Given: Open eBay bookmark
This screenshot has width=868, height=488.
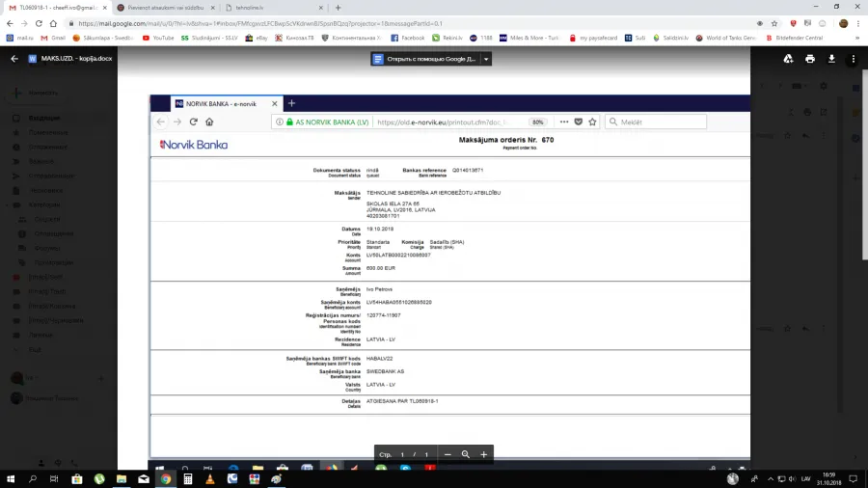Looking at the screenshot, I should click(x=257, y=39).
